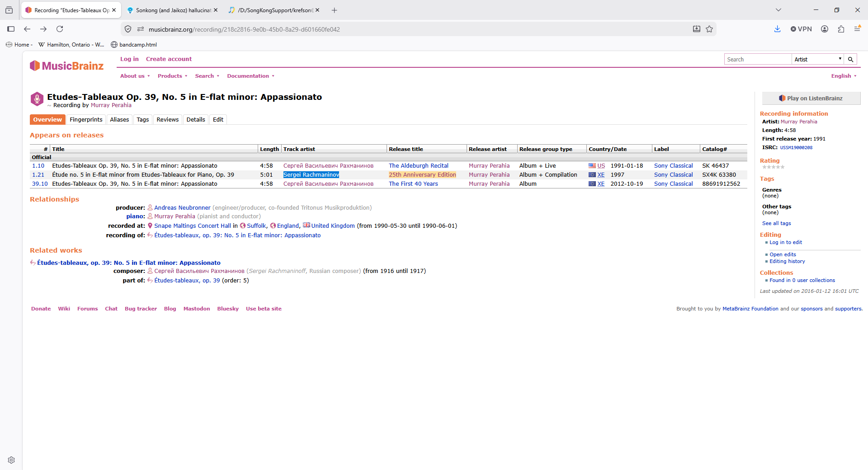Click the artist icon beside Andreas Neubronner
The height and width of the screenshot is (470, 868).
pyautogui.click(x=150, y=208)
